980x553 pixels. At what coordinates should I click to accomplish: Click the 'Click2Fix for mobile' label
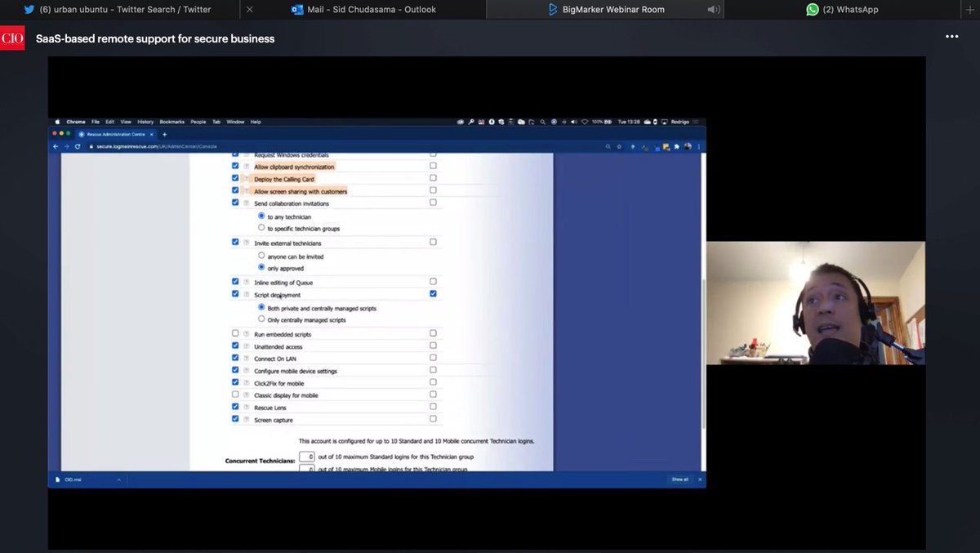279,382
